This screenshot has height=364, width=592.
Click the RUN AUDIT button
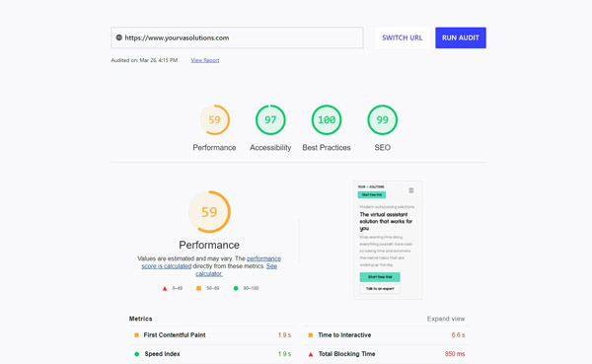(x=461, y=37)
